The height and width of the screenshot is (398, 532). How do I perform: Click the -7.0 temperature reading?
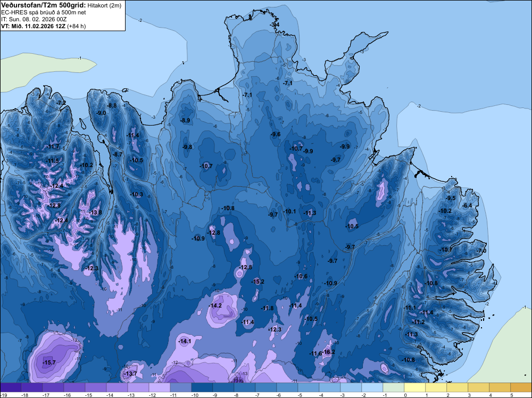(481, 251)
